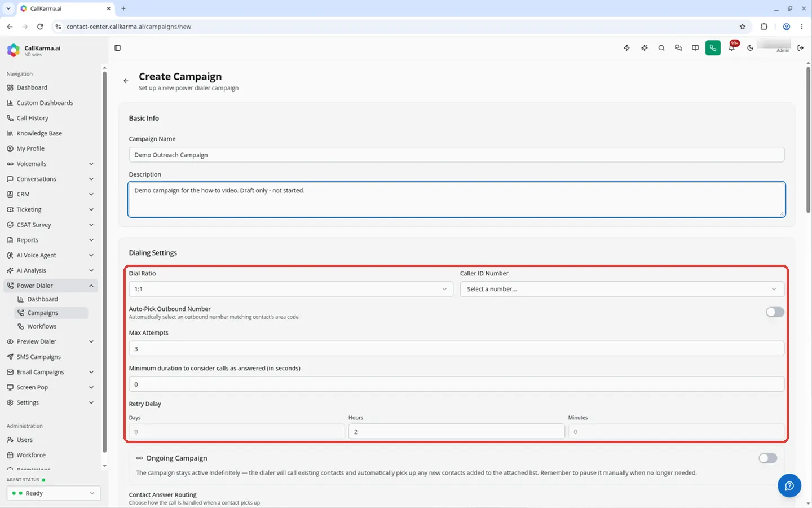Open SMS Campaigns
812x508 pixels.
point(50,357)
